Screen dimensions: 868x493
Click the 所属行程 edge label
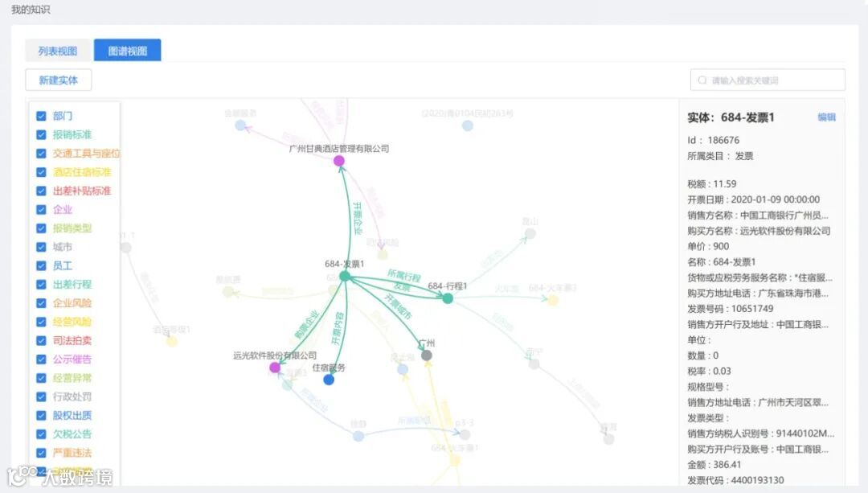(x=403, y=275)
